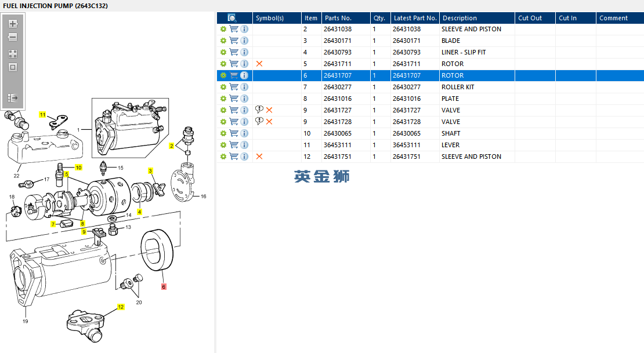The height and width of the screenshot is (353, 644).
Task: Select diagram callout 4 highlighted label
Action: (x=139, y=212)
